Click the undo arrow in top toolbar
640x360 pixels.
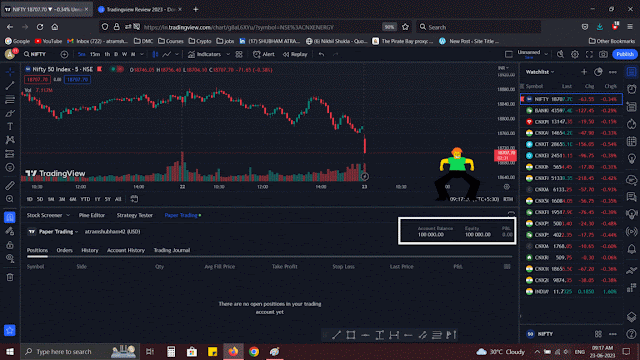(x=322, y=54)
